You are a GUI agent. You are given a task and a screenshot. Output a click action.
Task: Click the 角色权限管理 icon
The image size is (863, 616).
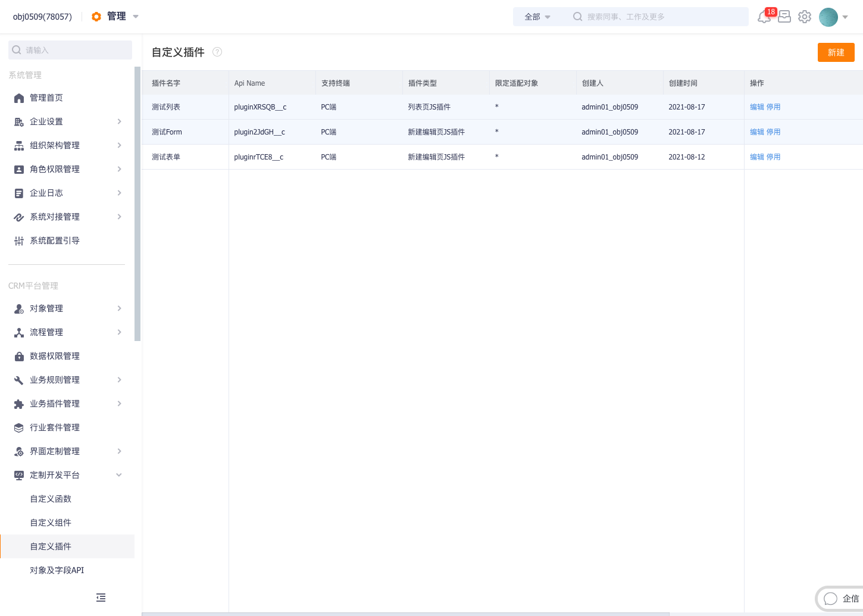pos(19,169)
